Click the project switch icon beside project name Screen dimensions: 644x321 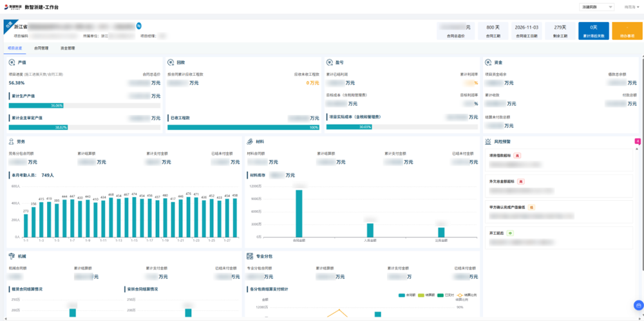[x=138, y=26]
